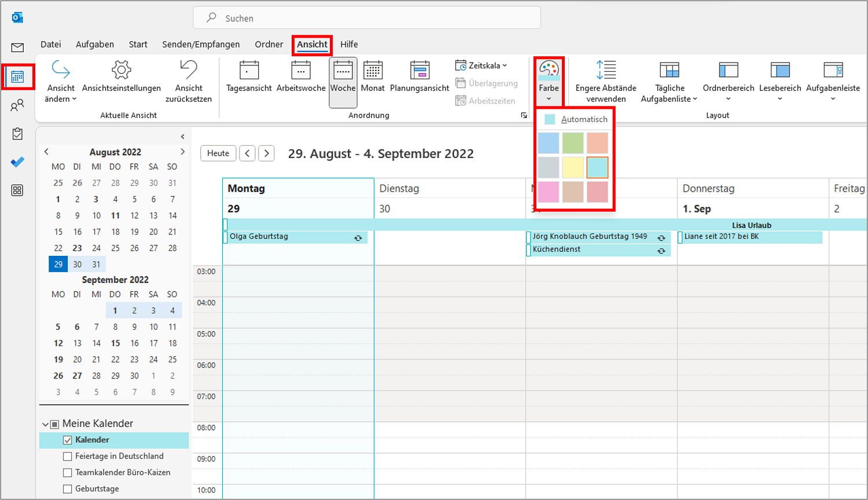Select the Ansicht tab
Image resolution: width=868 pixels, height=500 pixels.
tap(312, 44)
